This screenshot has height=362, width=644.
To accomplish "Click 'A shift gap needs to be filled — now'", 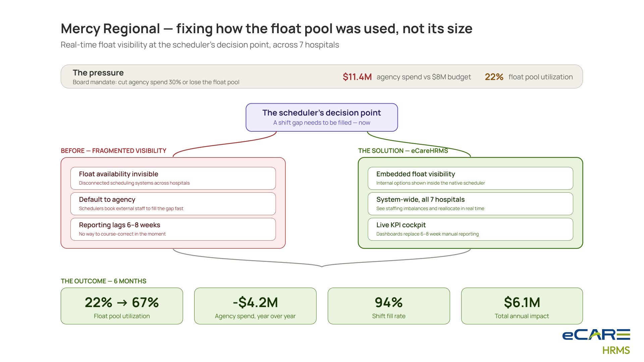I will tap(322, 123).
